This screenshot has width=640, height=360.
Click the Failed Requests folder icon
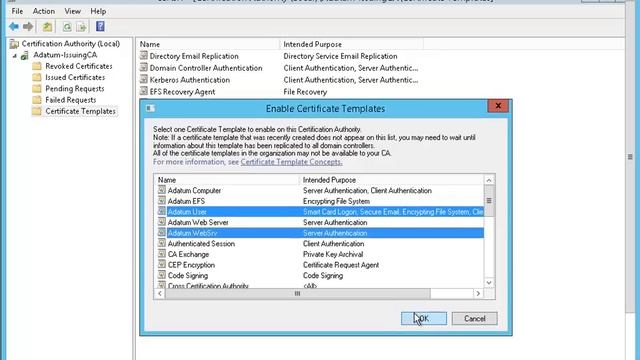pos(37,100)
